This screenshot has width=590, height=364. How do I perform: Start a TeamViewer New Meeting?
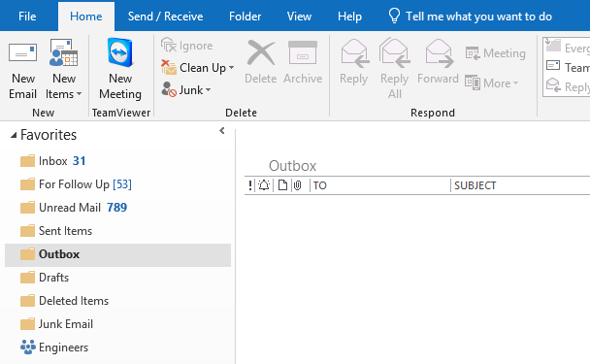click(120, 69)
